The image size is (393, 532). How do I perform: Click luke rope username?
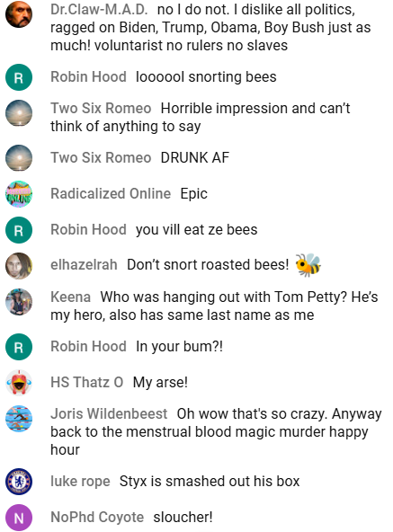81,482
